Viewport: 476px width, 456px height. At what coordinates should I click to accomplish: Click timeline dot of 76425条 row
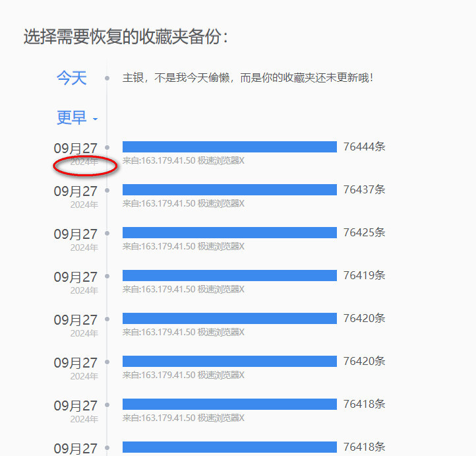(x=107, y=234)
